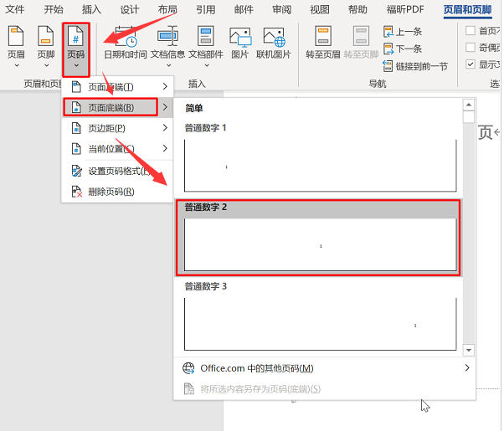Expand the 文档信息 dropdown arrow

click(168, 65)
